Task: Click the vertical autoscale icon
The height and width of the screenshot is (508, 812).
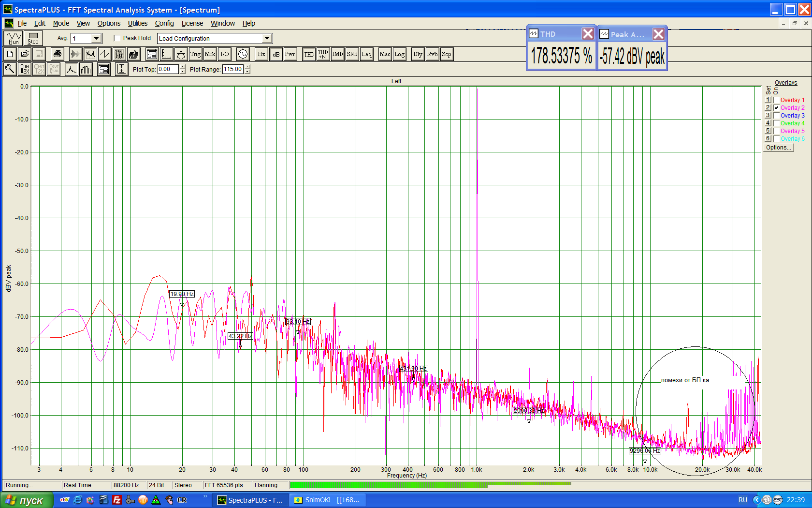Action: (121, 69)
